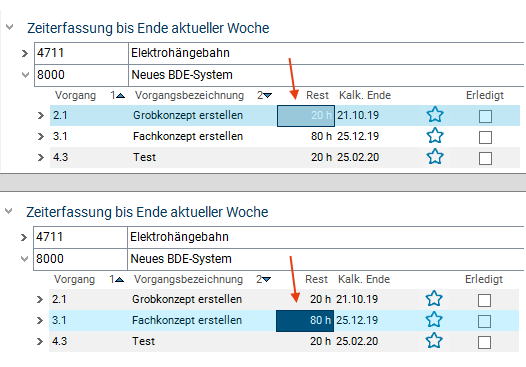Check Erledigt box for Fachkonzept erstellen in upper panel
The height and width of the screenshot is (367, 526).
click(485, 137)
